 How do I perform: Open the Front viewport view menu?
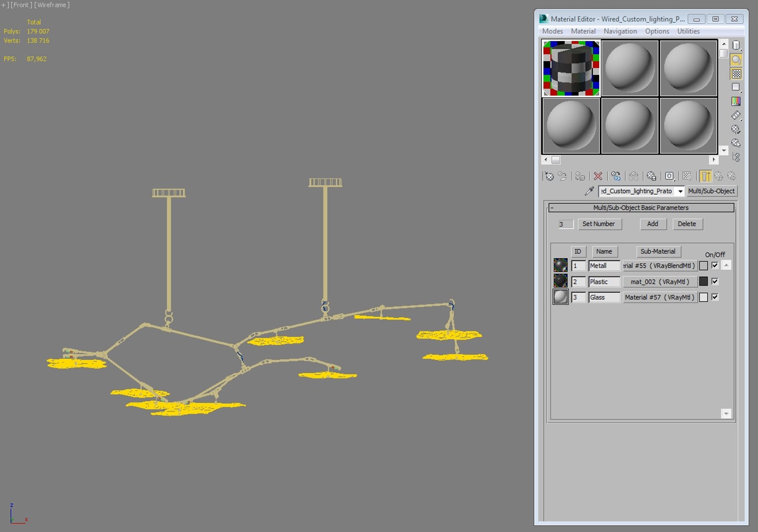21,5
